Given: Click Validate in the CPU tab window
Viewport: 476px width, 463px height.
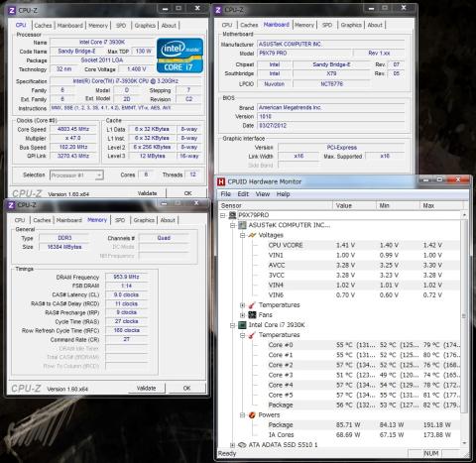Looking at the screenshot, I should point(147,193).
